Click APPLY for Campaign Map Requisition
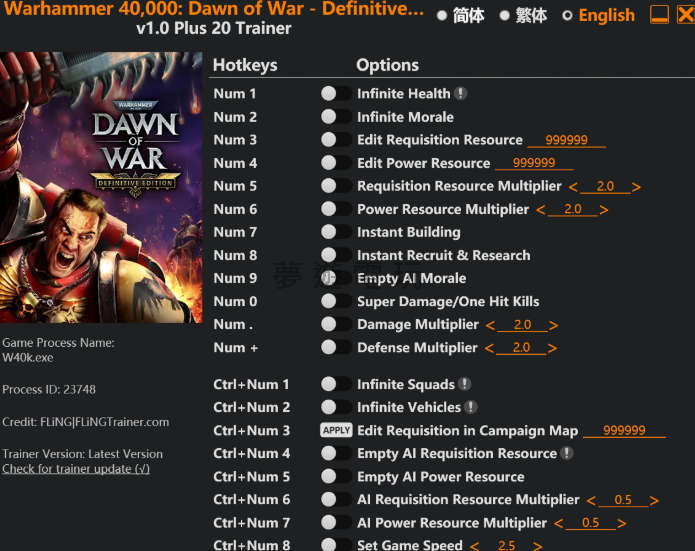The image size is (695, 551). coord(336,430)
